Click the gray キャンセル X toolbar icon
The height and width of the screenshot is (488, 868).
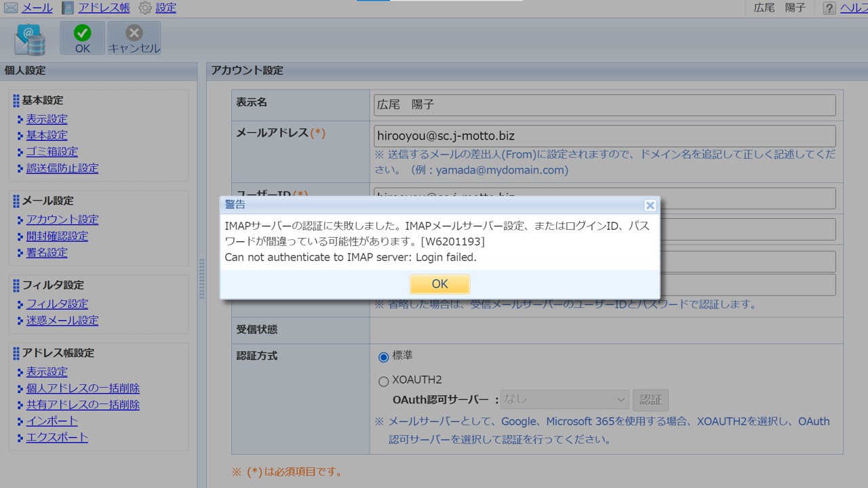click(x=134, y=32)
